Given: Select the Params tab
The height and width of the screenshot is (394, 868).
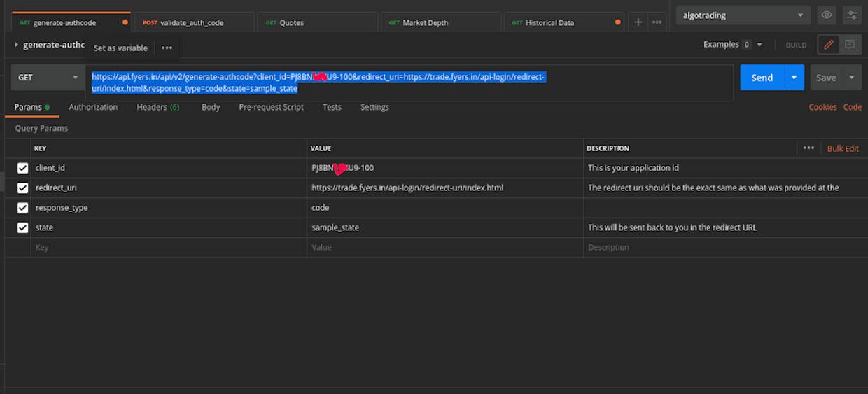Looking at the screenshot, I should (x=32, y=107).
